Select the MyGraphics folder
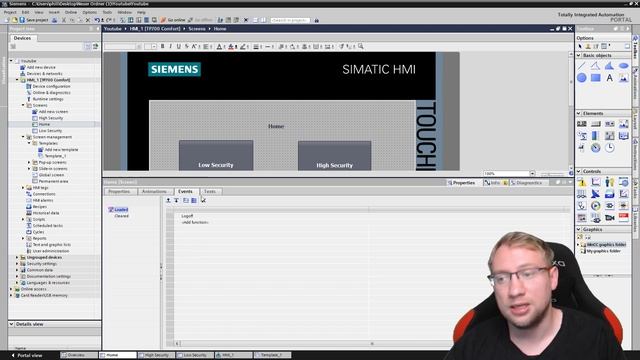 pos(604,251)
